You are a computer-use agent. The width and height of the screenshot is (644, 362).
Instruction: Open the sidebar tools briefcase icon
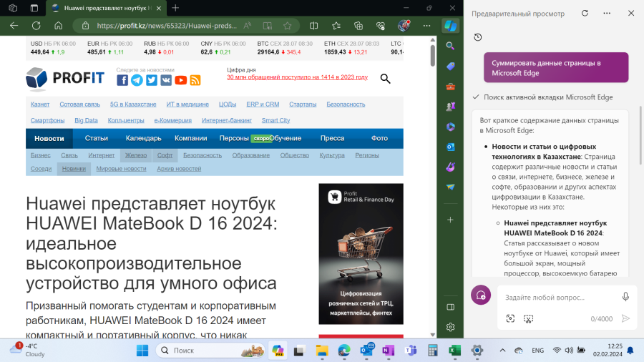coord(451,86)
